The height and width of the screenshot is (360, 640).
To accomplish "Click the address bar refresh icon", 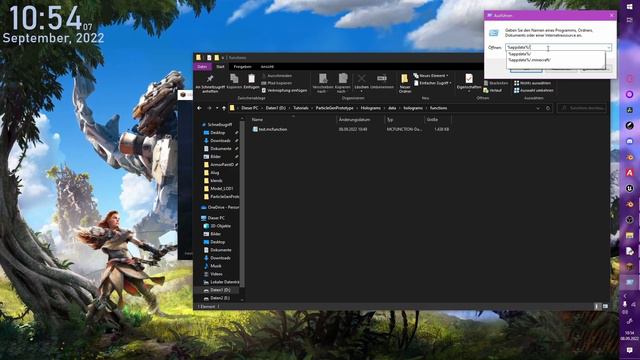I will (x=548, y=108).
